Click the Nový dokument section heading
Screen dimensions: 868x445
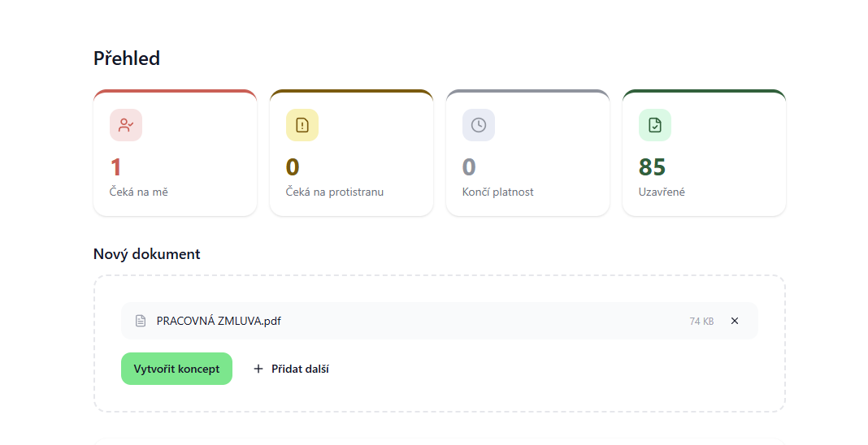(146, 253)
